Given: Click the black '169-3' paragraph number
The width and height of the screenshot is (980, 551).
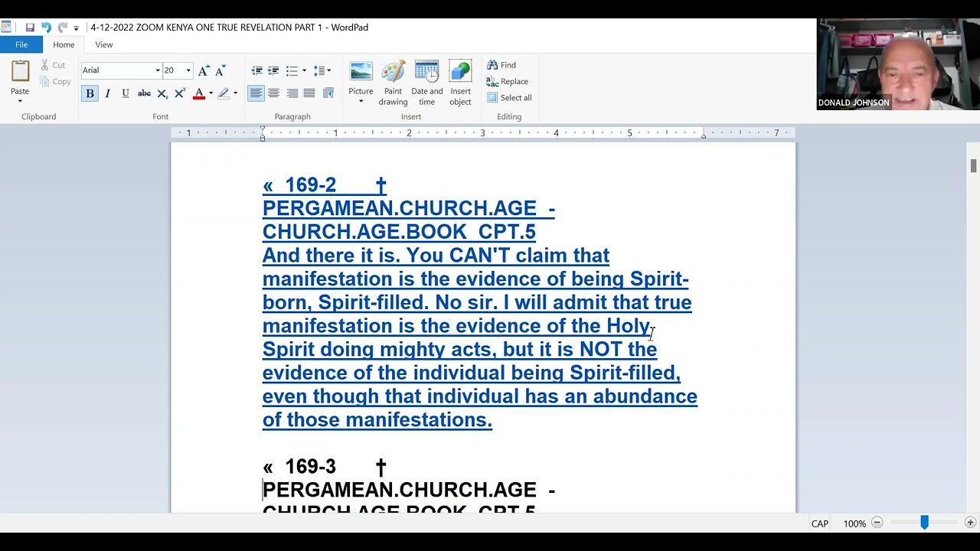Looking at the screenshot, I should 310,467.
